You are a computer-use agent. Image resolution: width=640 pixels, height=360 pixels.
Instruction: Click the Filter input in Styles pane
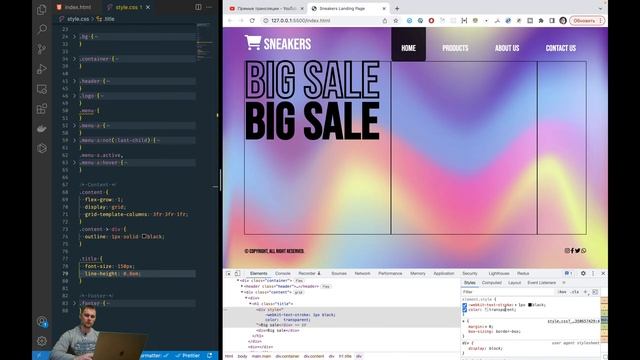pos(508,292)
